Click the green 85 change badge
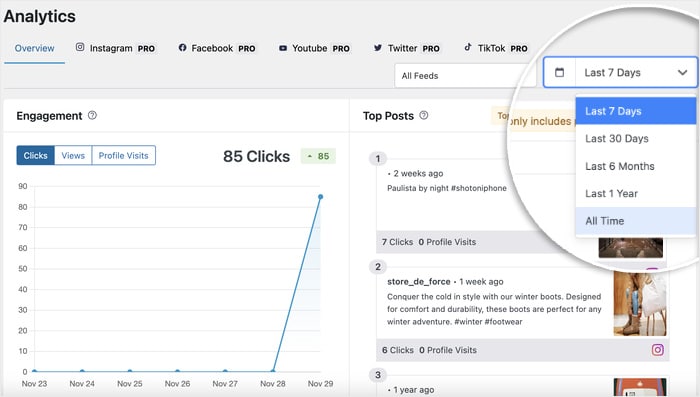The image size is (700, 397). pos(318,156)
